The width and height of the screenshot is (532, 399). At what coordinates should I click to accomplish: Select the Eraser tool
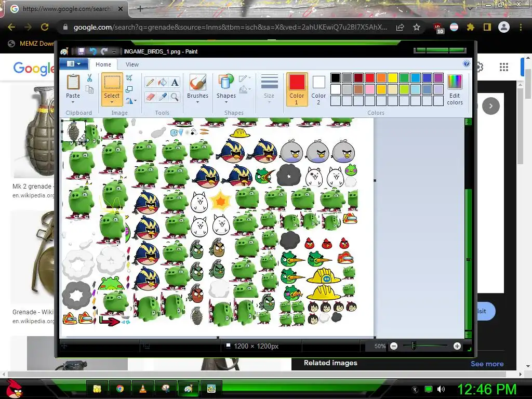click(150, 97)
